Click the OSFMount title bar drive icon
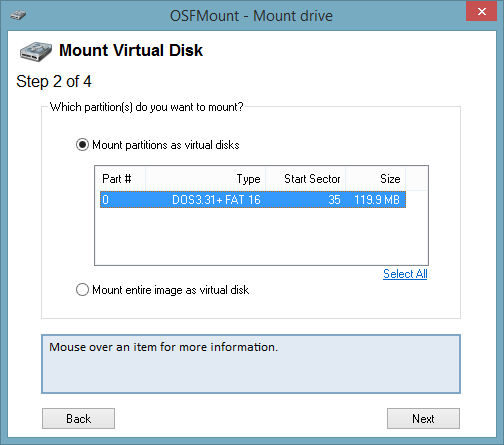This screenshot has height=445, width=504. pyautogui.click(x=18, y=15)
